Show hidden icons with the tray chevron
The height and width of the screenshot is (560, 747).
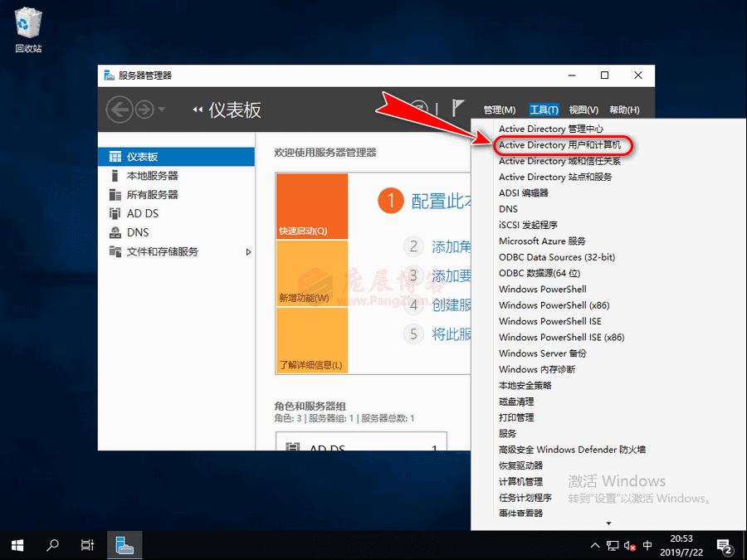coord(594,545)
